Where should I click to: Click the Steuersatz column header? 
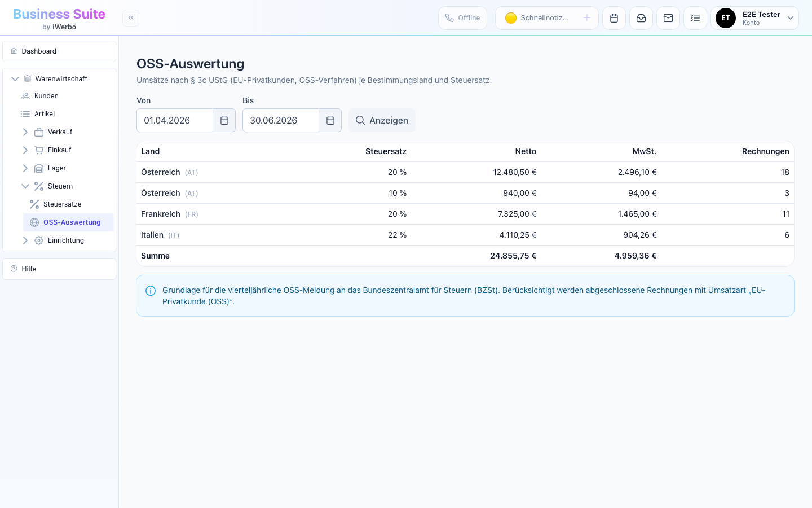click(386, 151)
